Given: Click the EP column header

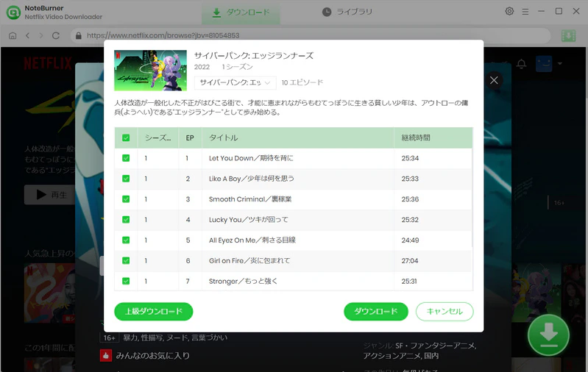Looking at the screenshot, I should [x=190, y=138].
